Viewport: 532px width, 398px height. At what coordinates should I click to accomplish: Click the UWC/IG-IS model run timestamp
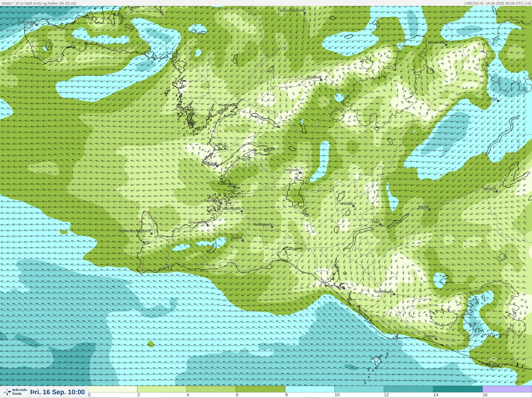[x=498, y=3]
